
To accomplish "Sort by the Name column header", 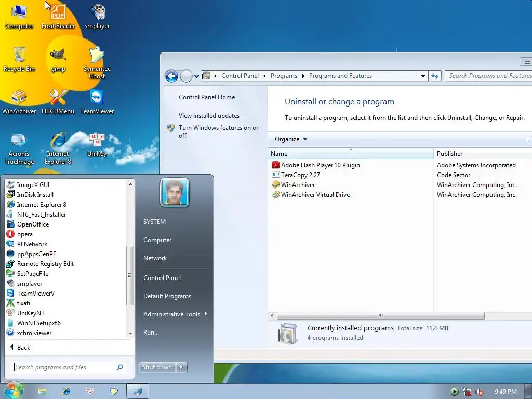I will pyautogui.click(x=351, y=153).
